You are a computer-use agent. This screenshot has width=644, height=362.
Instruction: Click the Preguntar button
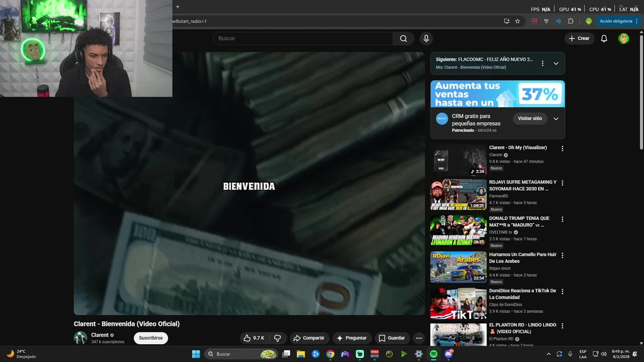[351, 338]
